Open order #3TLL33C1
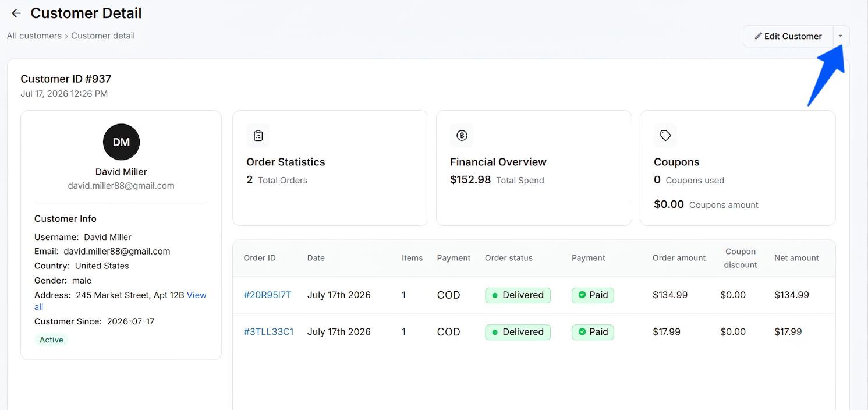The width and height of the screenshot is (868, 410). [268, 332]
